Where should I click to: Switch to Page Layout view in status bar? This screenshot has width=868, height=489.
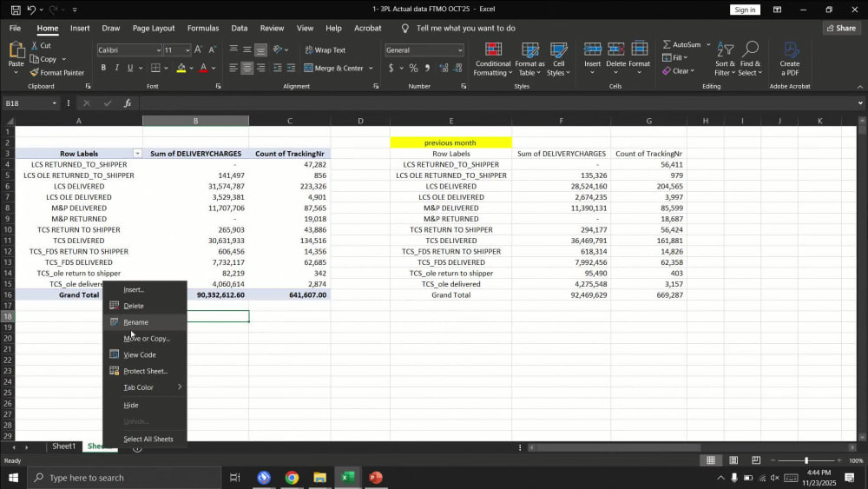coord(733,460)
